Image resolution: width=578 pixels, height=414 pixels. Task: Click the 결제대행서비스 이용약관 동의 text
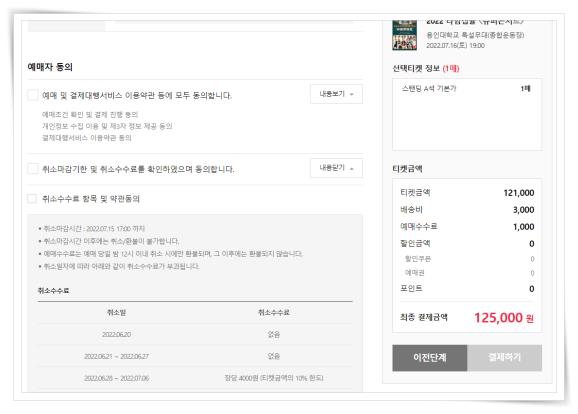click(x=87, y=138)
